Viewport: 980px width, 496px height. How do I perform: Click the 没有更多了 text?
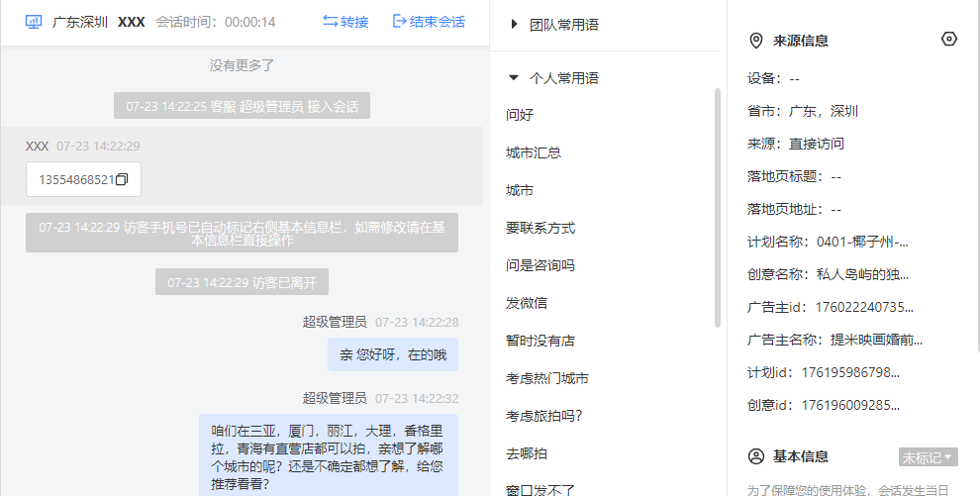[x=242, y=65]
